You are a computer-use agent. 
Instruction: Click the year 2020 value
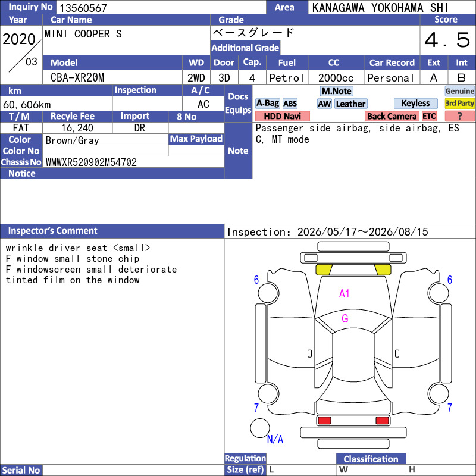(x=19, y=39)
